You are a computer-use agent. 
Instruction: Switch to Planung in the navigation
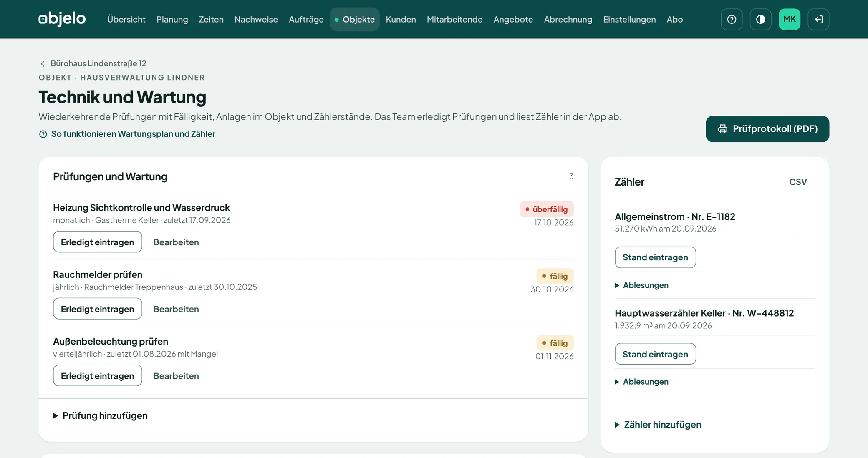(x=172, y=19)
